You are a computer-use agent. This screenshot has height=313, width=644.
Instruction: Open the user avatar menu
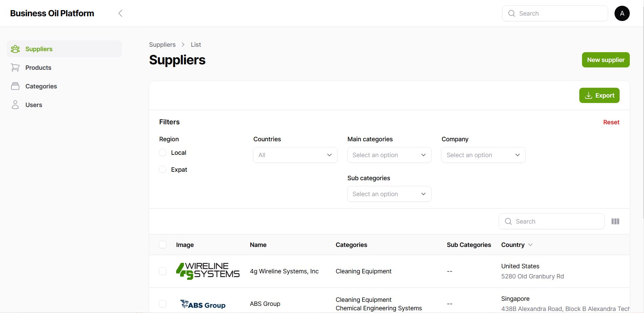click(x=622, y=14)
